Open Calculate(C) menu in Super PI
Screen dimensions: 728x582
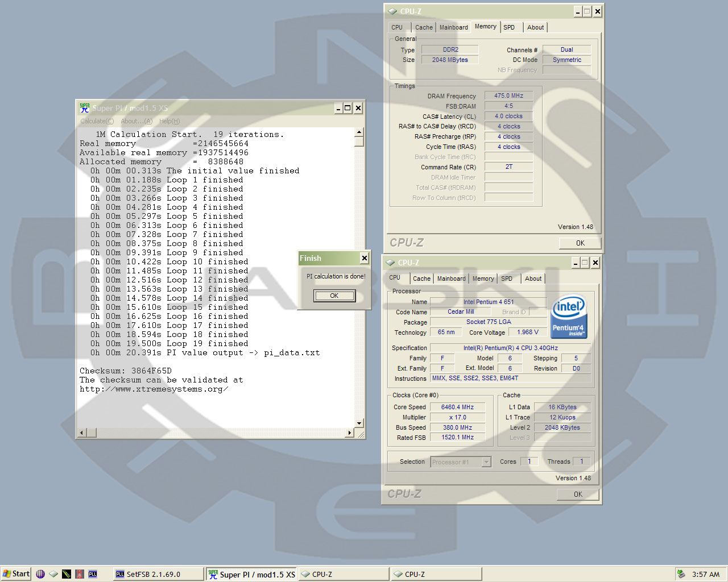pyautogui.click(x=97, y=121)
